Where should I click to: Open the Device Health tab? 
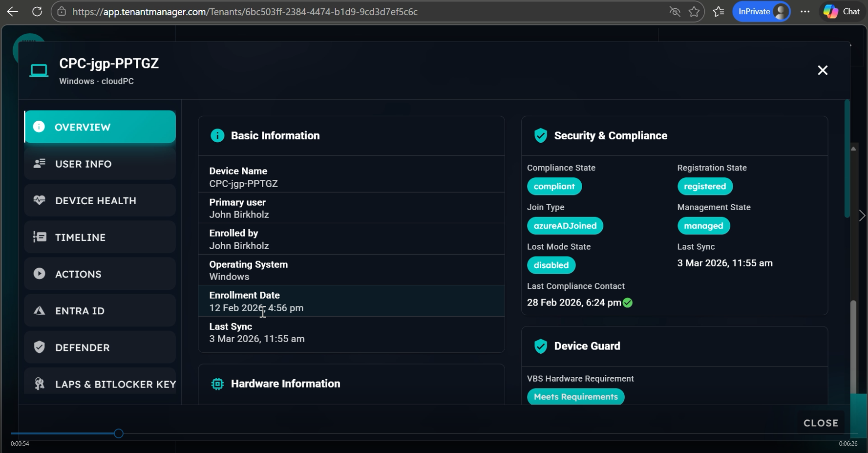coord(100,201)
